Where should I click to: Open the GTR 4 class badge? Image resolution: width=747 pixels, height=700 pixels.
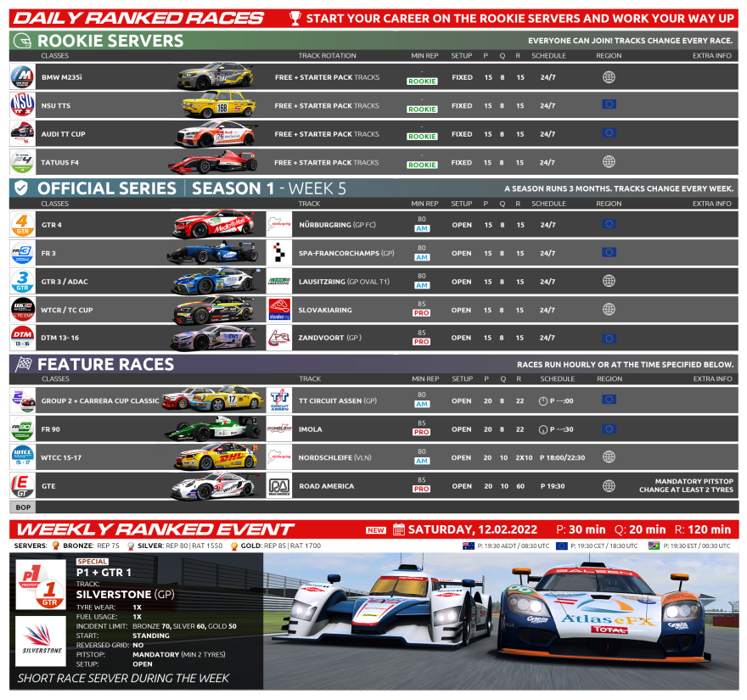pos(22,225)
